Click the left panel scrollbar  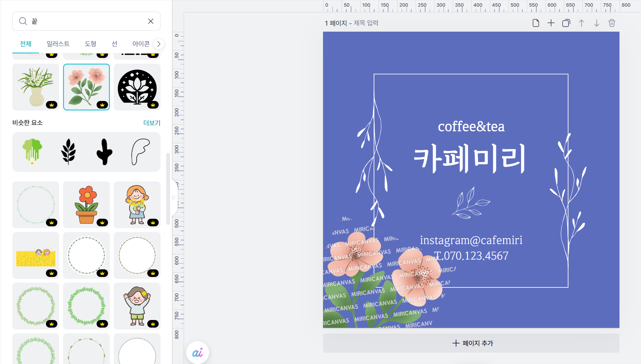[168, 188]
